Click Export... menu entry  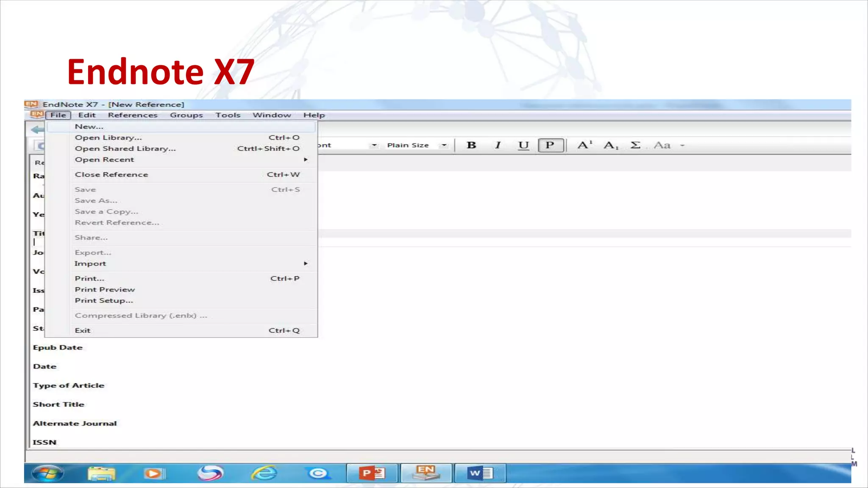pyautogui.click(x=181, y=252)
